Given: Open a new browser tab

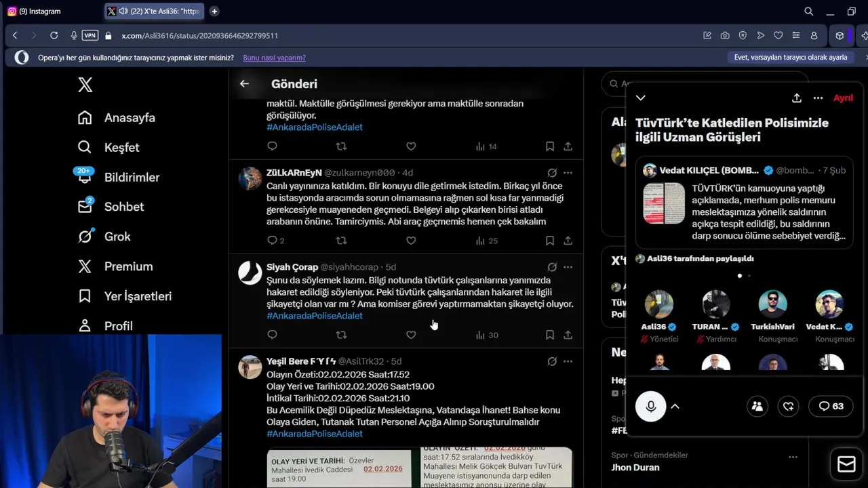Looking at the screenshot, I should coord(214,12).
